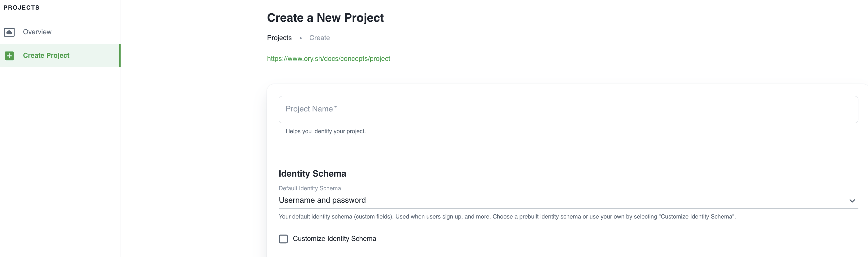Image resolution: width=868 pixels, height=257 pixels.
Task: Click the Create breadcrumb text
Action: pyautogui.click(x=319, y=38)
